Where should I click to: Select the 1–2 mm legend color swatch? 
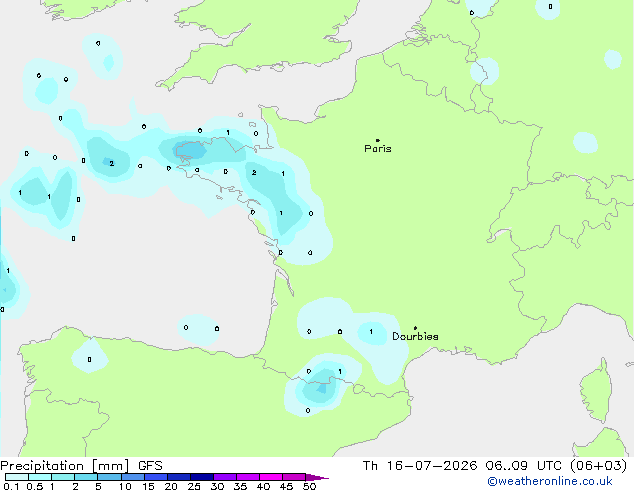63,477
